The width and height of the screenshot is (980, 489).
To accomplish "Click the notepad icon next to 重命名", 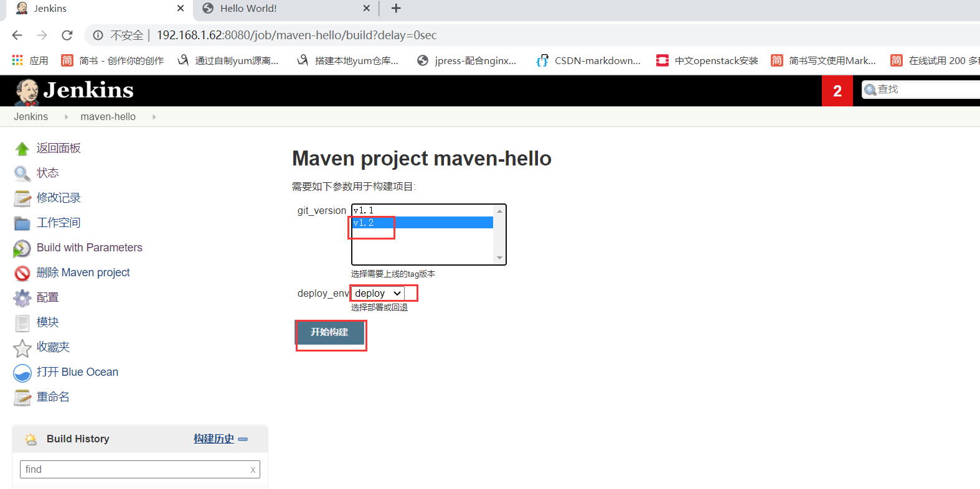I will pyautogui.click(x=22, y=398).
